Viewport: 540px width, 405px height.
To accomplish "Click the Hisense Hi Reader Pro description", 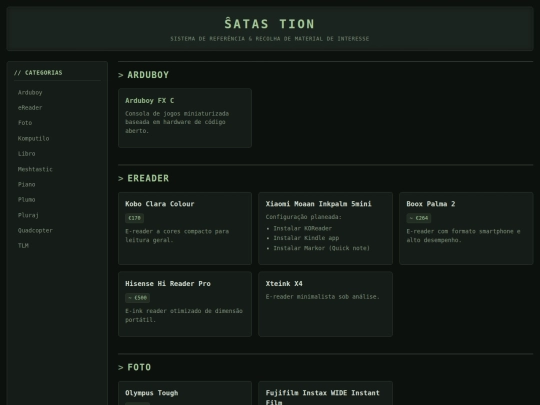I will [x=184, y=315].
